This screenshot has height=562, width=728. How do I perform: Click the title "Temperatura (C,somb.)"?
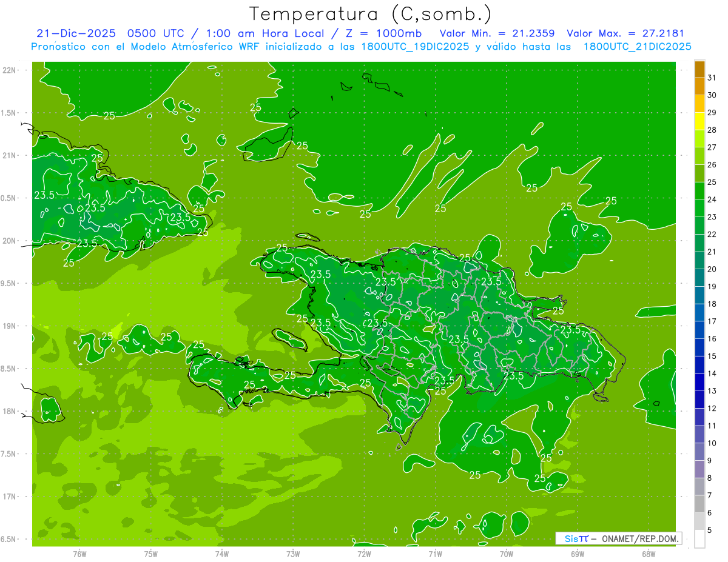371,14
